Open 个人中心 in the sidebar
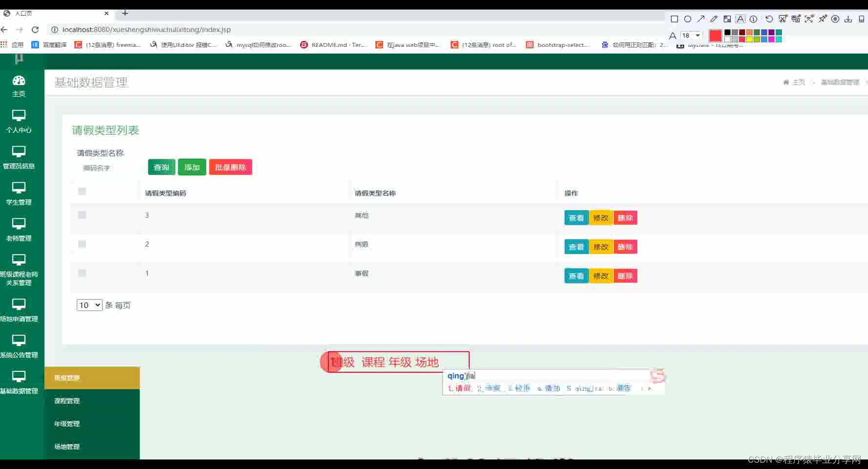This screenshot has height=469, width=868. (x=19, y=122)
